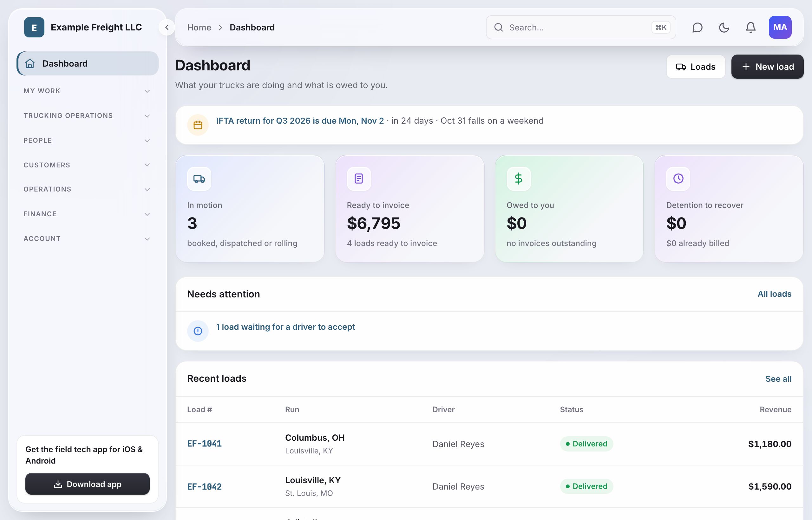Click the Needs attention alert icon

click(x=198, y=331)
